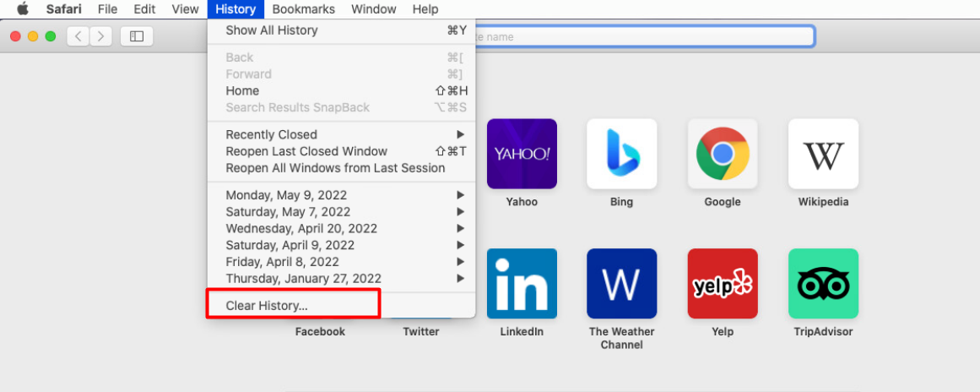Open the Yelp favorite tile
Viewport: 980px width, 392px height.
pyautogui.click(x=723, y=284)
